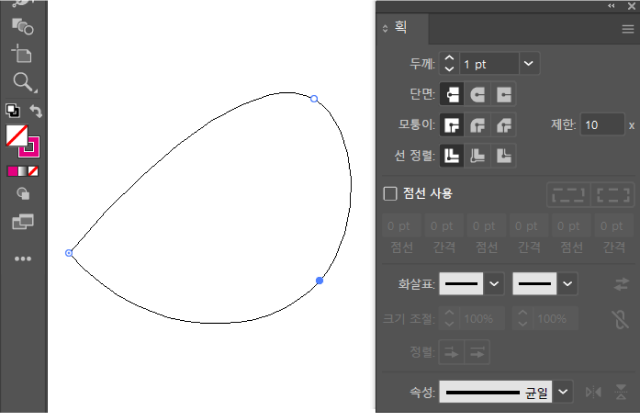Viewport: 640px width, 413px height.
Task: Select the drawing mode icon
Action: point(22,196)
